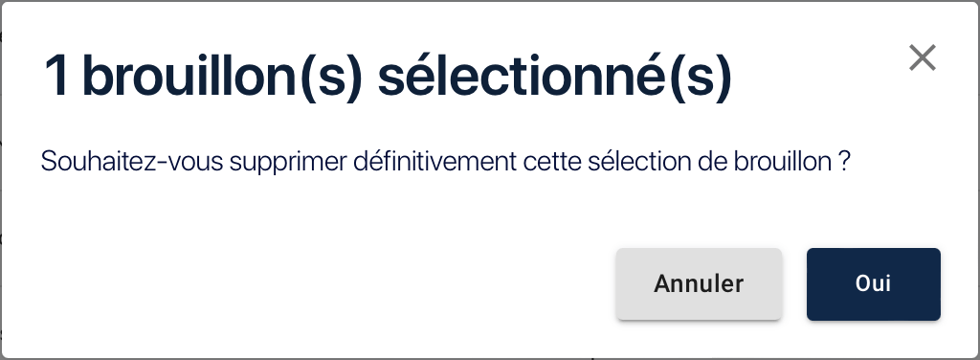The height and width of the screenshot is (360, 980).
Task: Select the dark blue Oui button
Action: tap(873, 283)
